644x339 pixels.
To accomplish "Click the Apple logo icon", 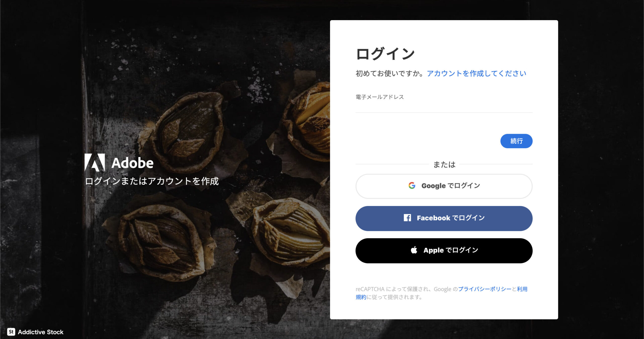I will [414, 250].
